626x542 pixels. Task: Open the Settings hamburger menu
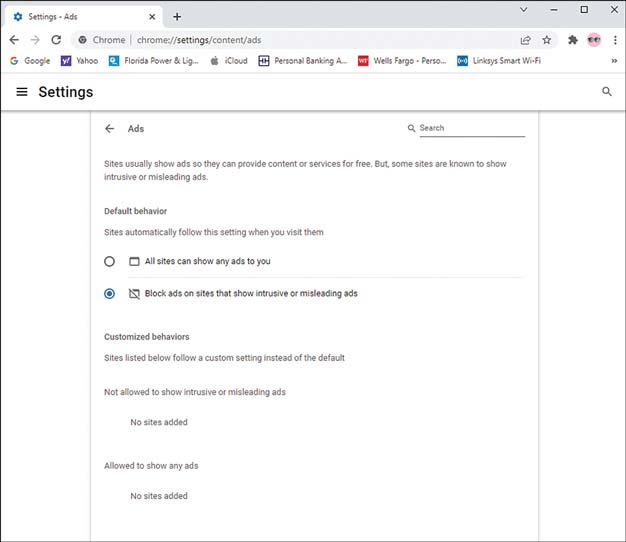[x=22, y=92]
